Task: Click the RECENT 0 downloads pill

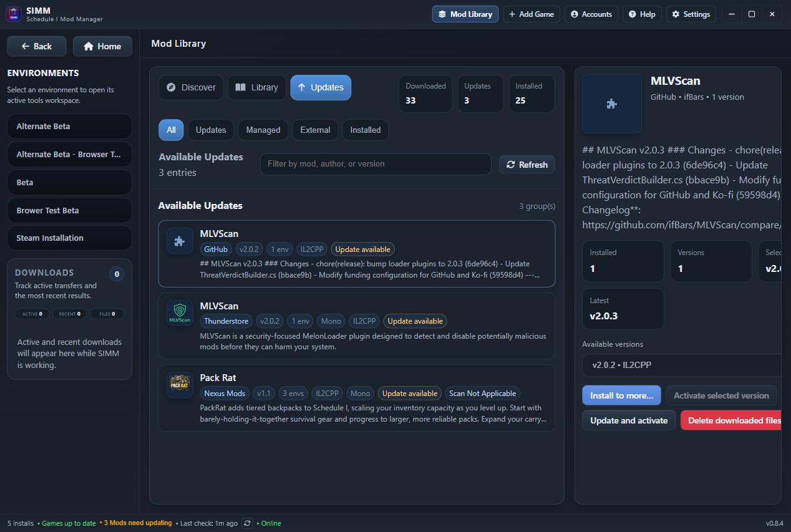Action: click(69, 314)
